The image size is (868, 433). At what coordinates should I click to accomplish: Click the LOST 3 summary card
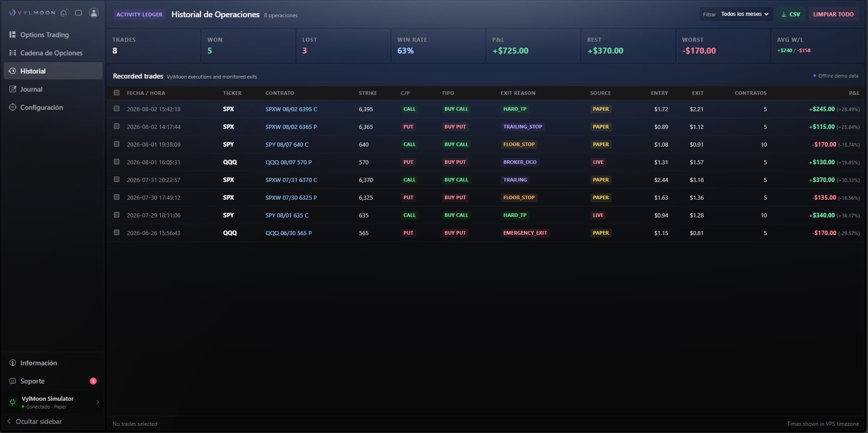click(343, 46)
